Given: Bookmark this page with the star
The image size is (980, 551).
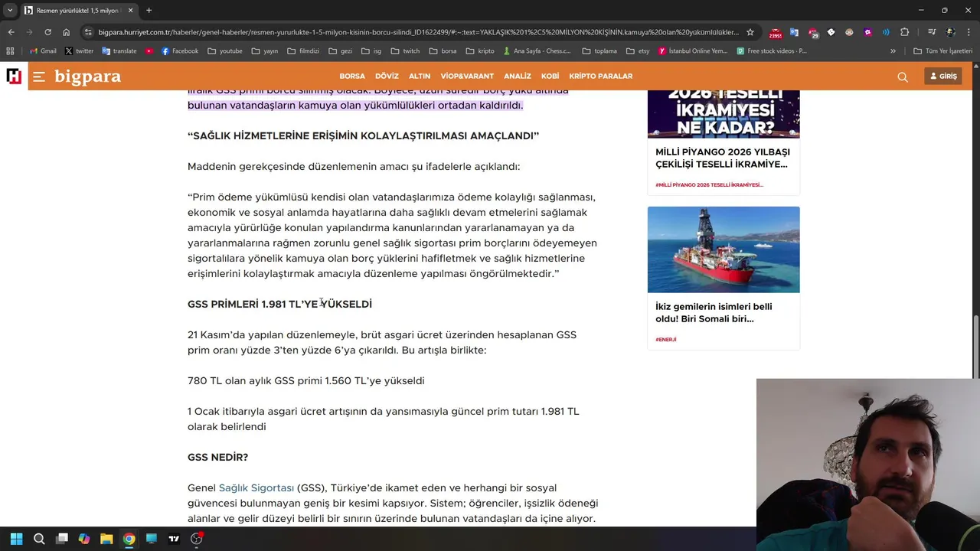Looking at the screenshot, I should click(x=750, y=32).
